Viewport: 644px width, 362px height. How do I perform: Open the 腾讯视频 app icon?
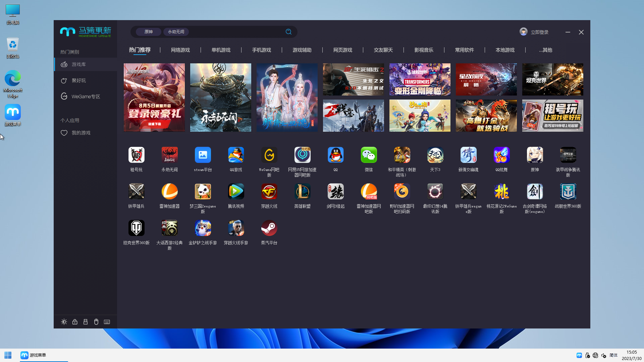(x=236, y=192)
